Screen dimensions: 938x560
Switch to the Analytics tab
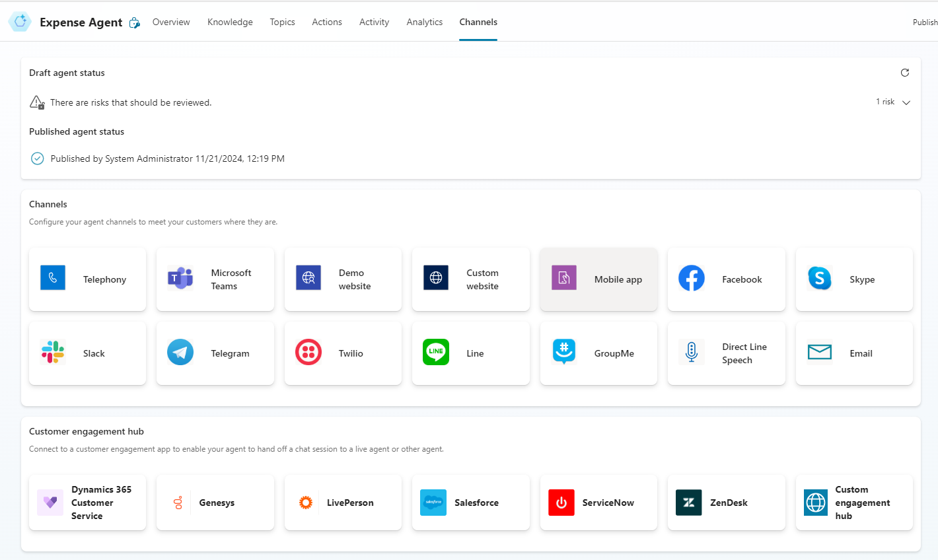pyautogui.click(x=424, y=22)
